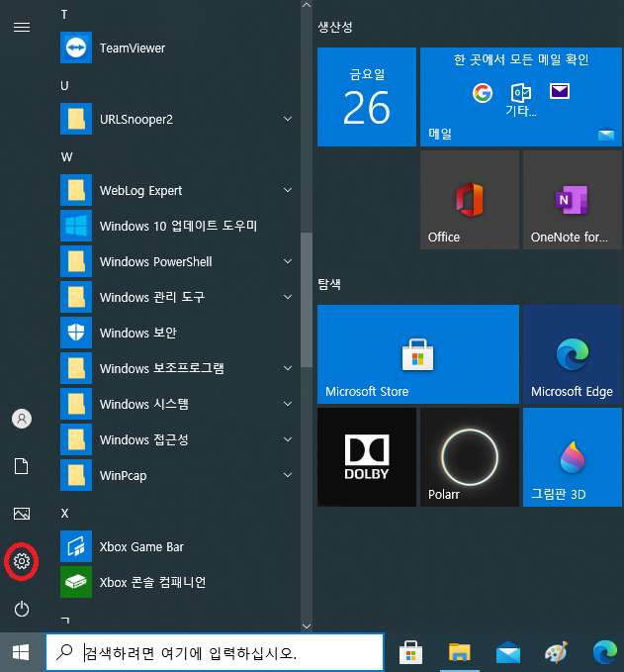Open the user account icon in Start sidebar

[22, 419]
